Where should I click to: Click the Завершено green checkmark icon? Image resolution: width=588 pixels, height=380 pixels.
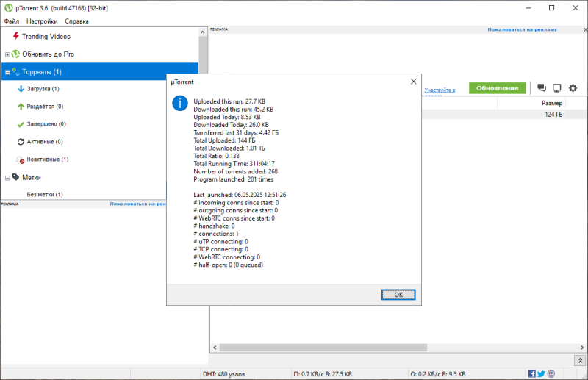(21, 124)
